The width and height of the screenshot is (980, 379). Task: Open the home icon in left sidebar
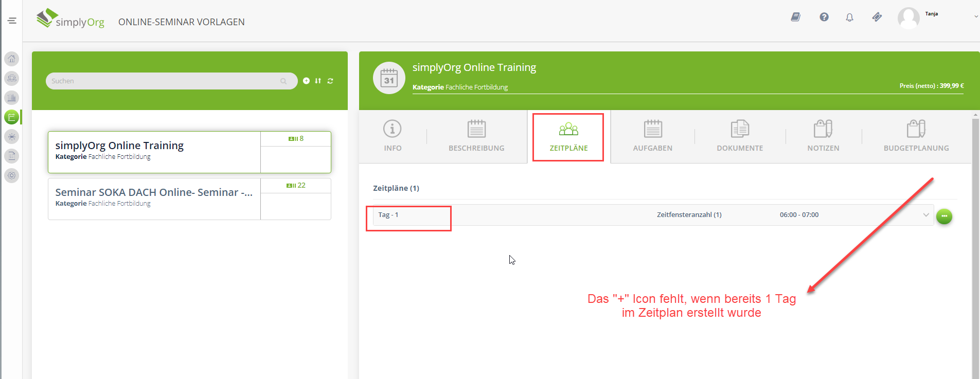pyautogui.click(x=11, y=59)
